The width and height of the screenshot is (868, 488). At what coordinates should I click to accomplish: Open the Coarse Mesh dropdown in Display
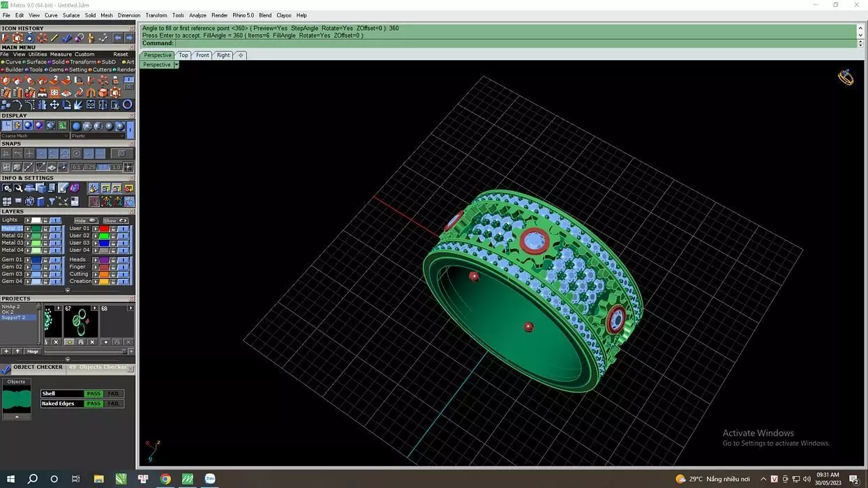35,136
